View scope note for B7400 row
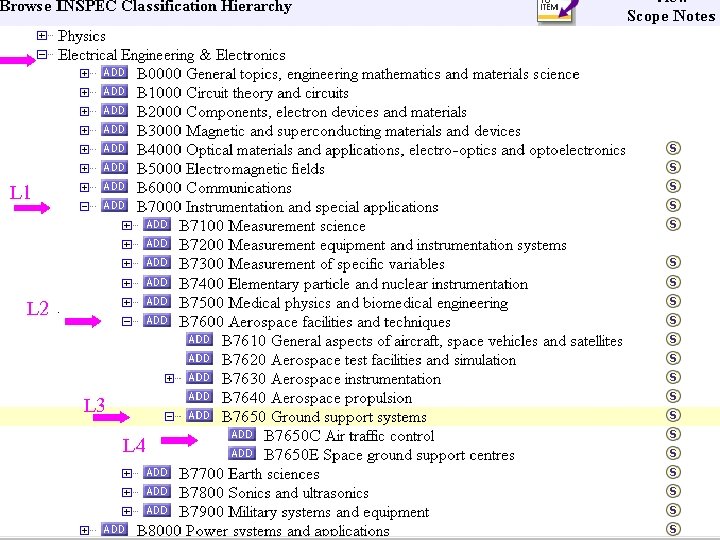 pyautogui.click(x=673, y=281)
